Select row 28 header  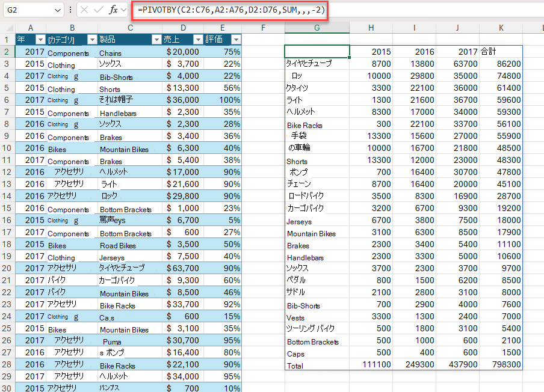(x=7, y=364)
